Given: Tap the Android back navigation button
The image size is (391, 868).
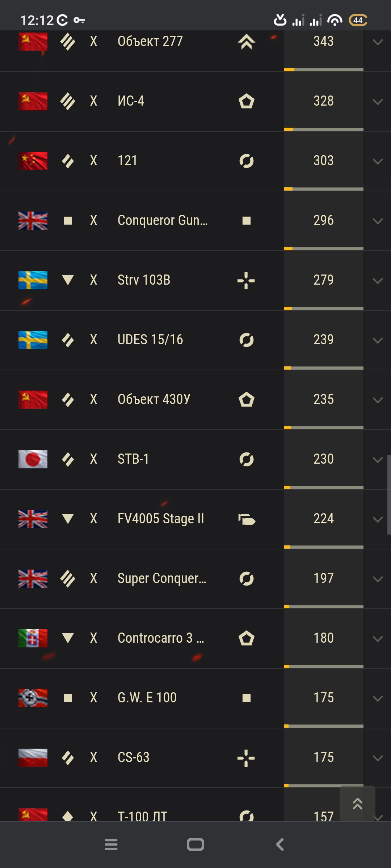Looking at the screenshot, I should point(280,844).
